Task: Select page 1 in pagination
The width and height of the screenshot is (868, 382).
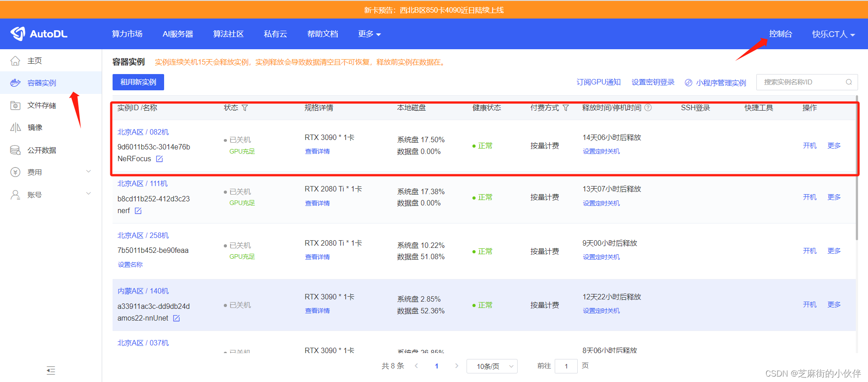Action: pyautogui.click(x=437, y=366)
